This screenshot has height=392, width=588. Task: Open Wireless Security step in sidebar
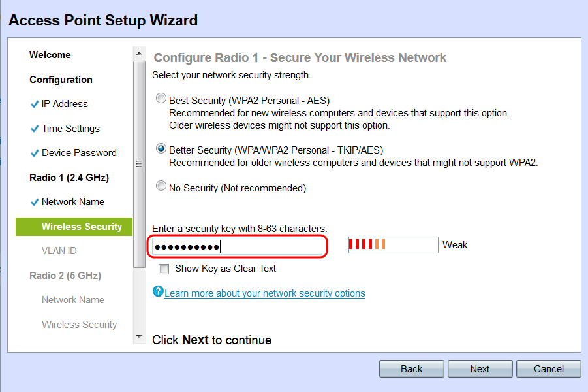(74, 227)
